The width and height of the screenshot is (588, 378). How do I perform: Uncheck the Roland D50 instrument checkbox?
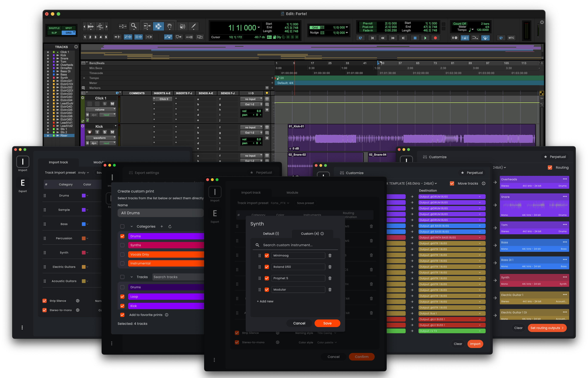click(267, 267)
